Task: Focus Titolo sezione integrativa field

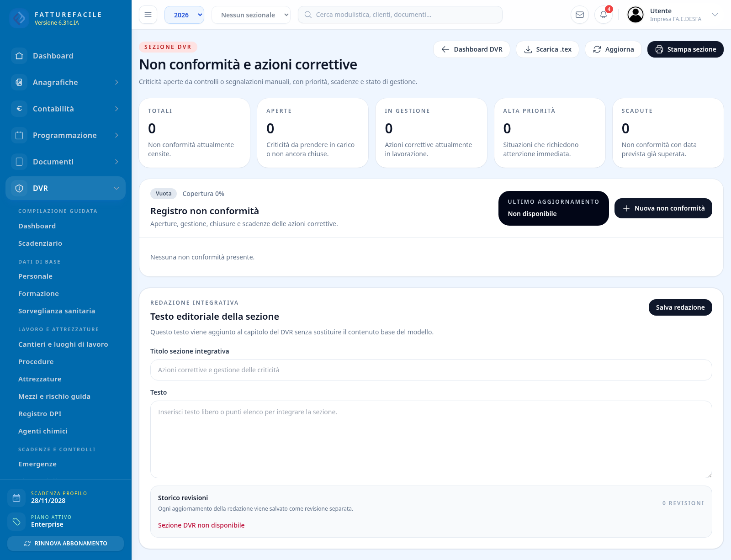Action: pyautogui.click(x=431, y=370)
